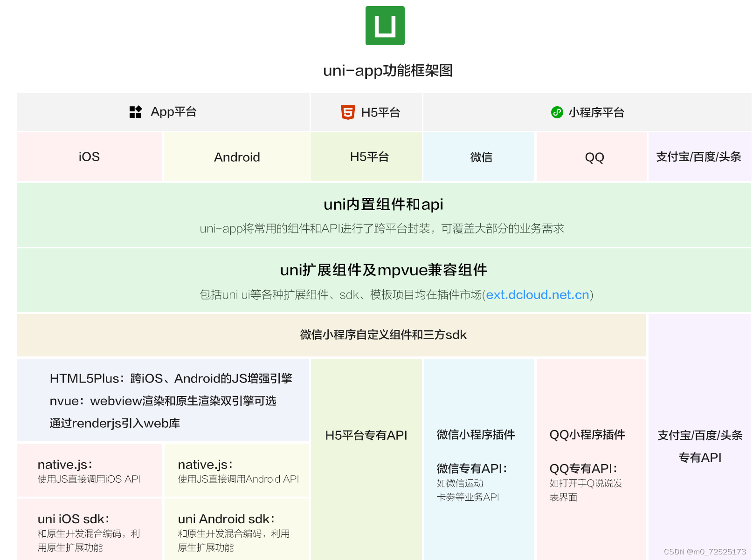Click the '微信' platform cell
Viewport: 753px width, 560px height.
pos(479,157)
